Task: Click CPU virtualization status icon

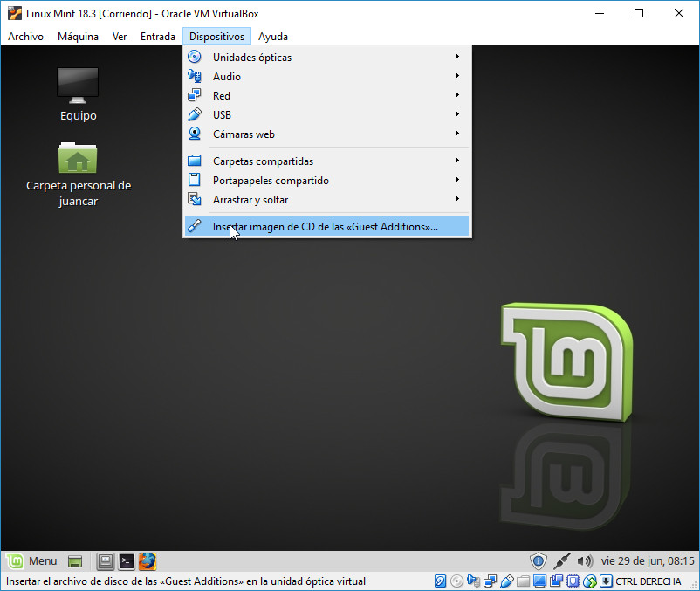Action: [573, 581]
